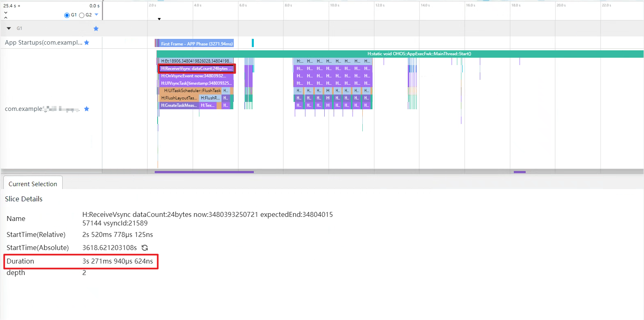The width and height of the screenshot is (644, 320).
Task: Open the blue dropdown arrow beside G2
Action: [x=97, y=15]
